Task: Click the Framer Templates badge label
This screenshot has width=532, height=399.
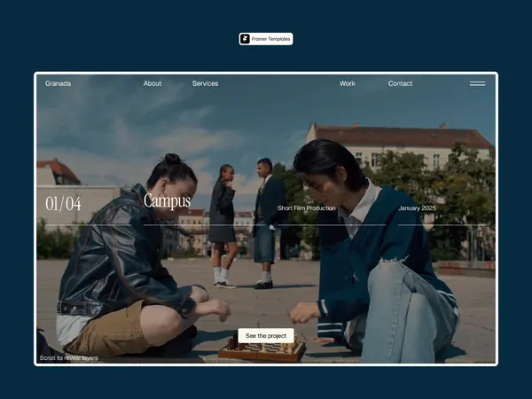Action: pos(270,39)
